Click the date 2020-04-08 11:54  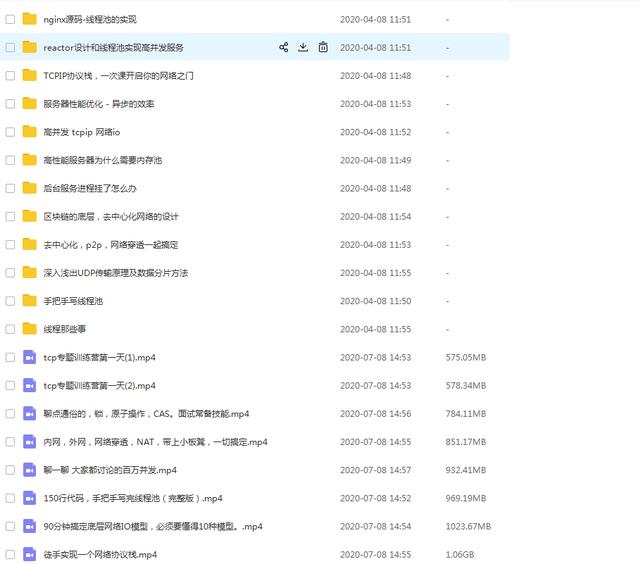point(376,217)
